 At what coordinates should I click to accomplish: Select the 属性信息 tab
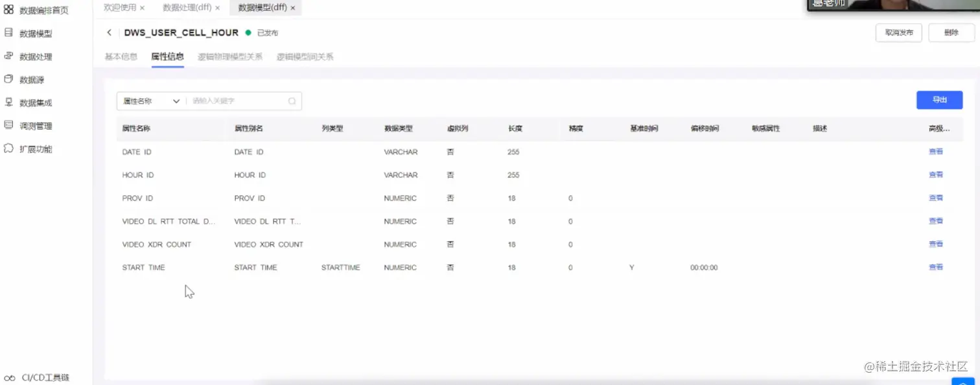coord(167,56)
